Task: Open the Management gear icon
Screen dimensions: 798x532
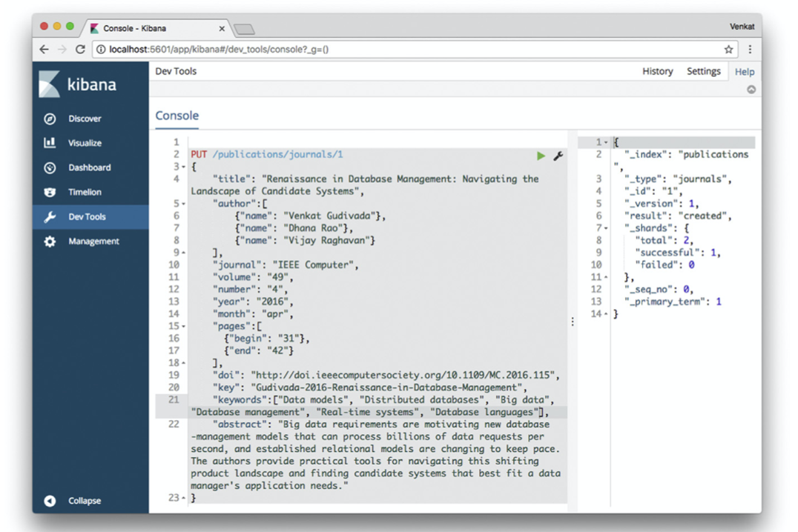Action: click(50, 241)
